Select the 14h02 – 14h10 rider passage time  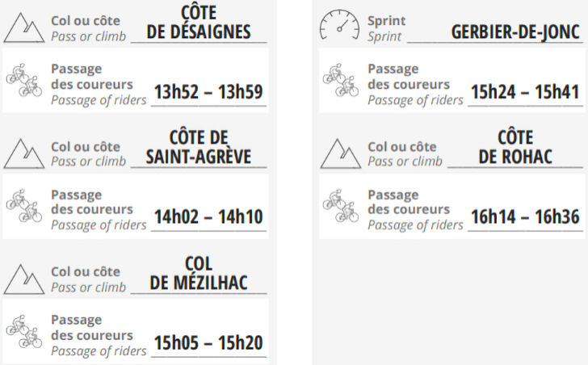tap(208, 217)
